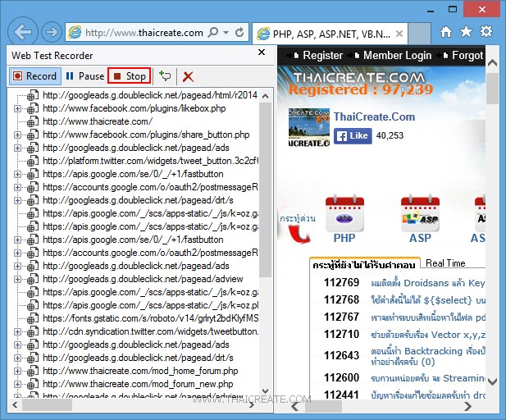Click the globe icon of the share_button.php row
Screen dimensions: 506x420
(32, 135)
